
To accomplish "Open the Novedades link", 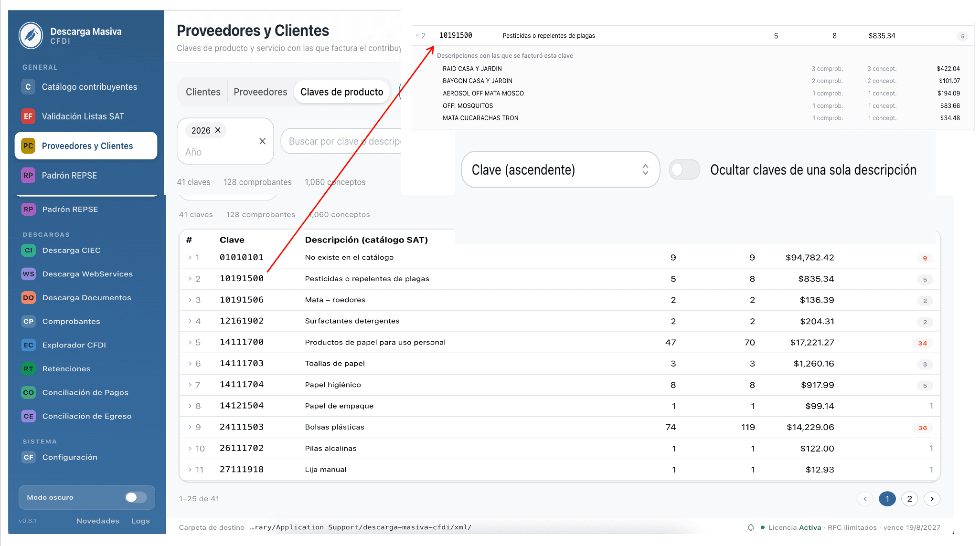I will [98, 521].
